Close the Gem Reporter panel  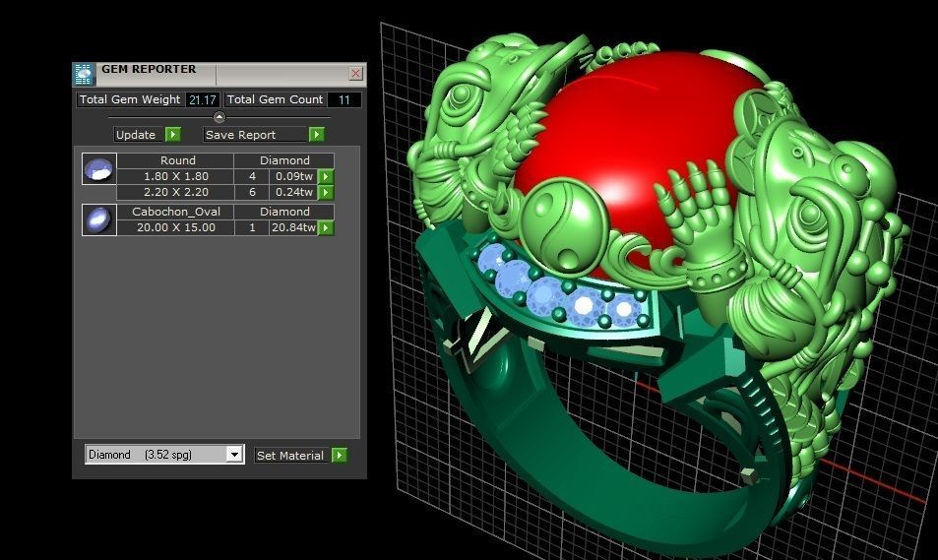point(356,73)
